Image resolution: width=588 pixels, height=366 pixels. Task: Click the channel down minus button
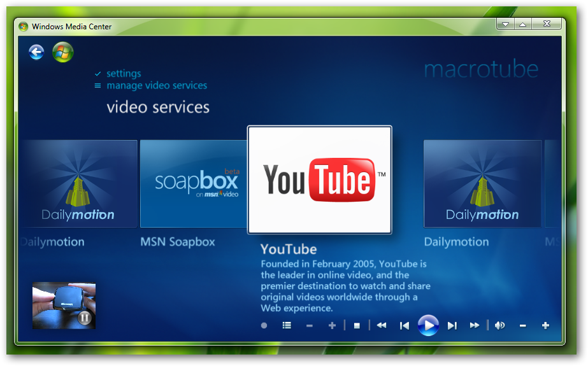pos(310,326)
